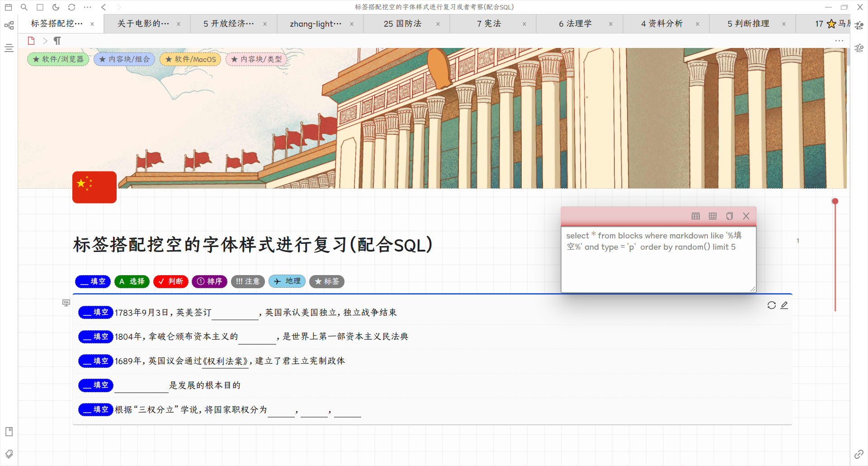The image size is (868, 466).
Task: Close the 4 资料分析 tab
Action: point(698,24)
